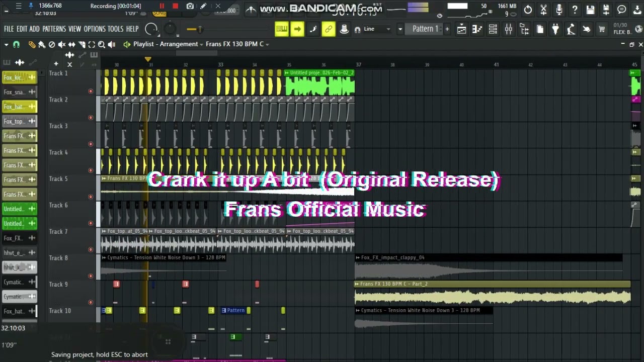Open the FILE menu
This screenshot has height=362, width=644.
pyautogui.click(x=9, y=29)
